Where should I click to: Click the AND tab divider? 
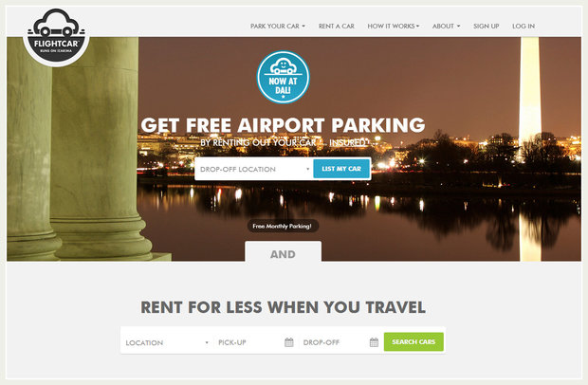pos(284,252)
